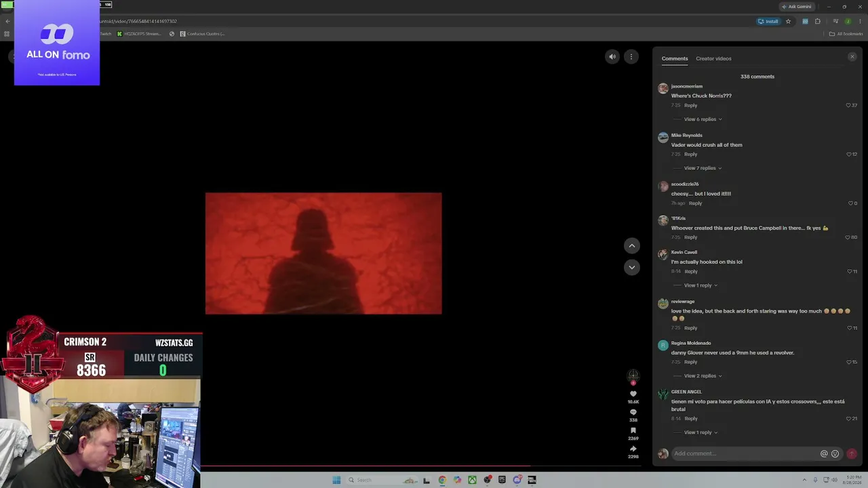The image size is (868, 488).
Task: Like reviewrage's staring comment
Action: pos(850,328)
